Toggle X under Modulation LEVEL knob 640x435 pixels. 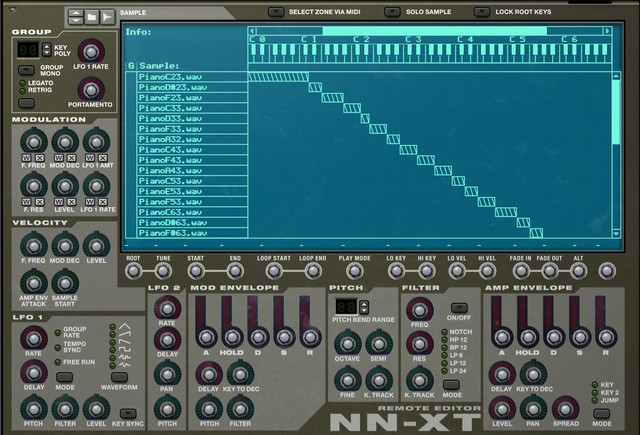(x=71, y=202)
